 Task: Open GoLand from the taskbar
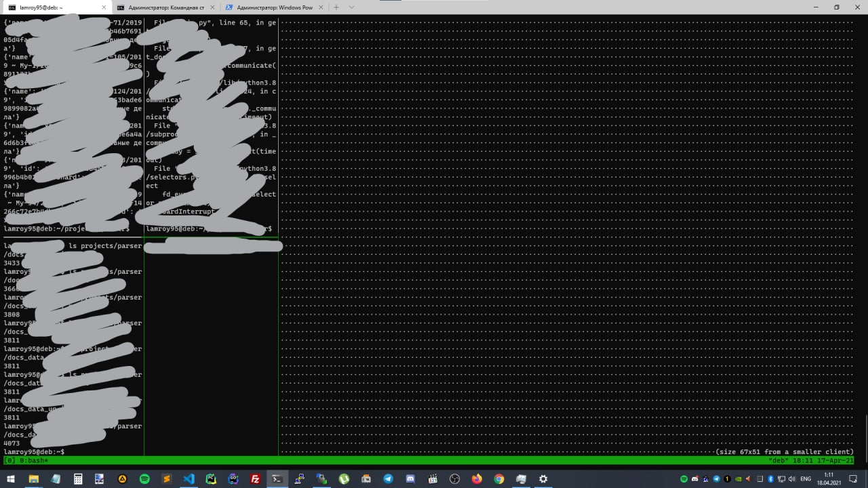233,479
